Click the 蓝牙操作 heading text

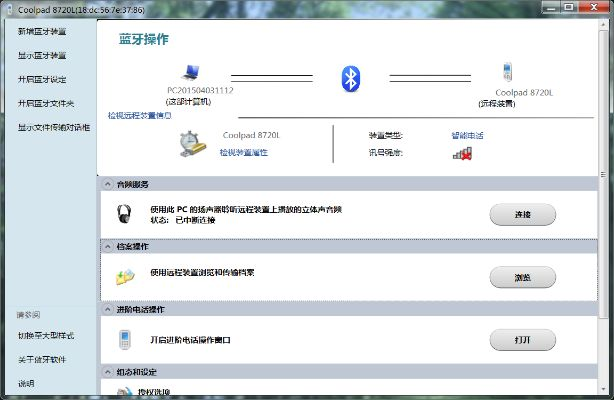click(143, 39)
